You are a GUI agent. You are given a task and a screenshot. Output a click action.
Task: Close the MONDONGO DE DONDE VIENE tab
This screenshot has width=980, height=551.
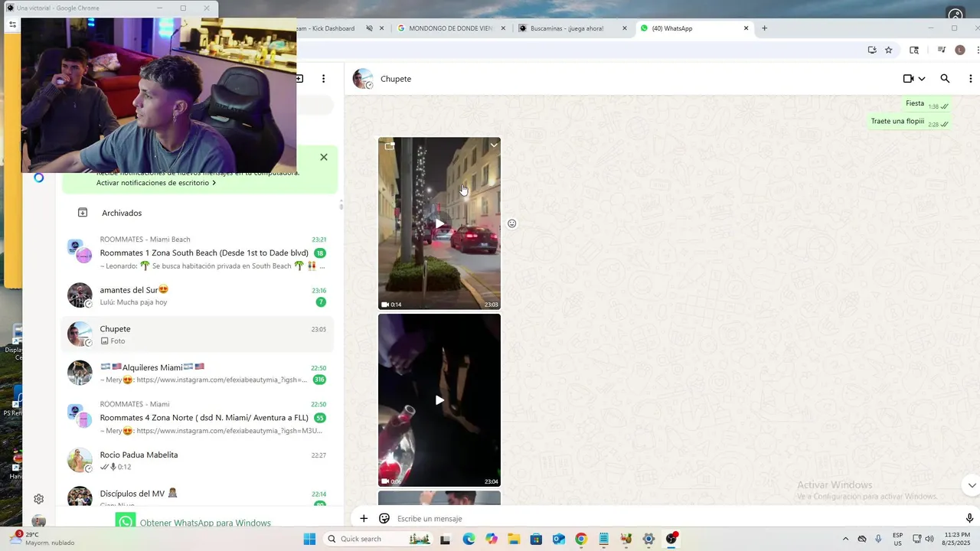click(x=503, y=28)
